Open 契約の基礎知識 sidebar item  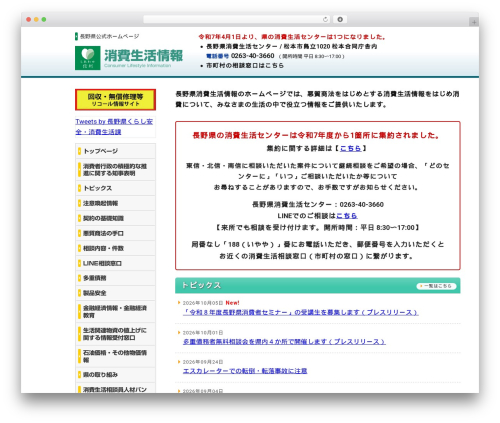115,218
